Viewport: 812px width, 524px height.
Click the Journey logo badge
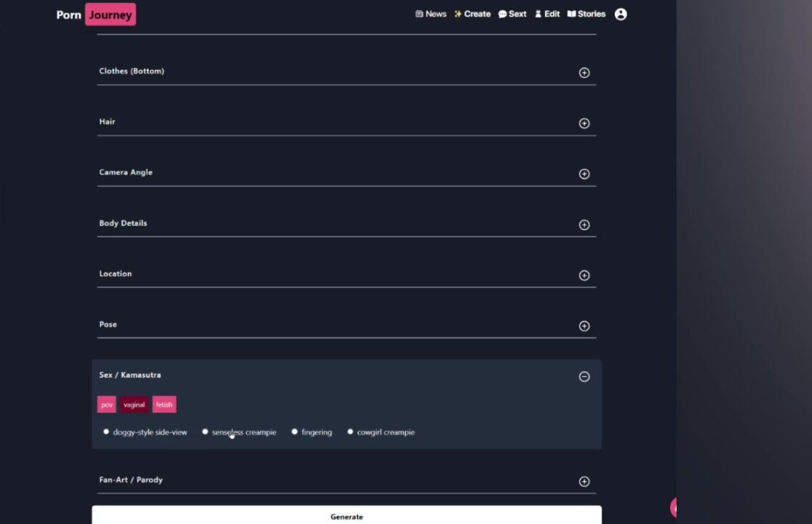[x=110, y=15]
